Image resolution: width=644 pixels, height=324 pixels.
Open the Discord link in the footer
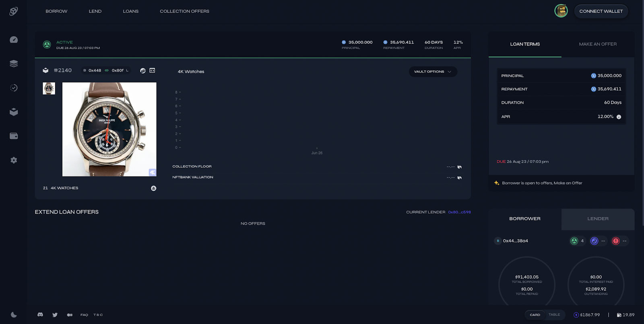40,315
